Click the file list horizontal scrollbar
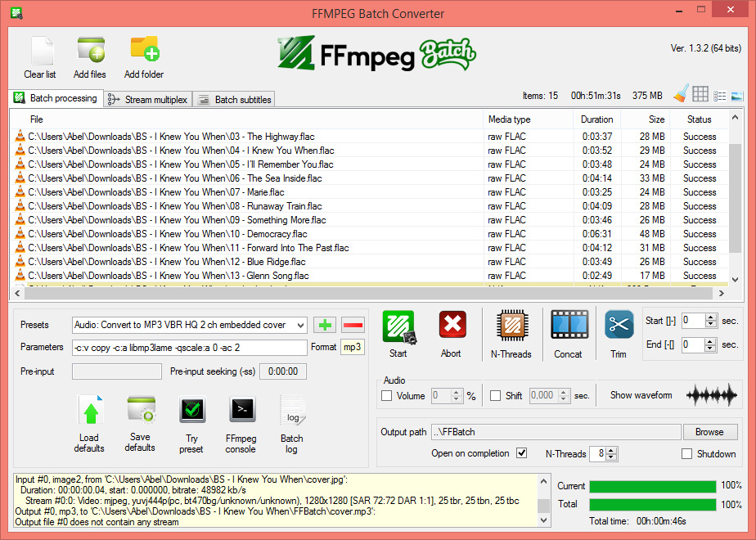This screenshot has height=540, width=756. (369, 293)
